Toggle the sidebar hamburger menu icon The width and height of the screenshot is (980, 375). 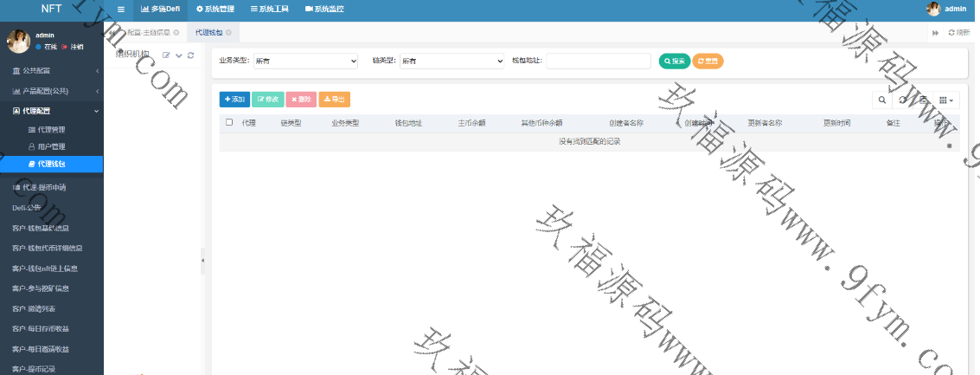pos(120,9)
